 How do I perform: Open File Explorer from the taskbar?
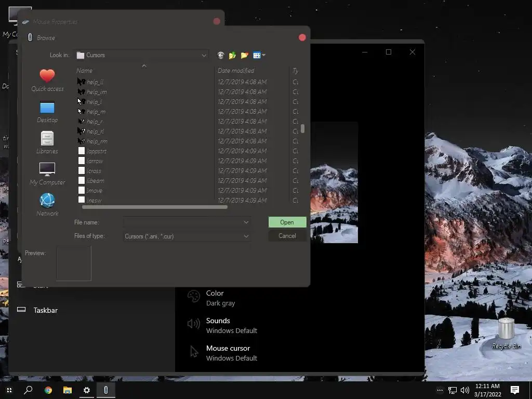(x=68, y=390)
